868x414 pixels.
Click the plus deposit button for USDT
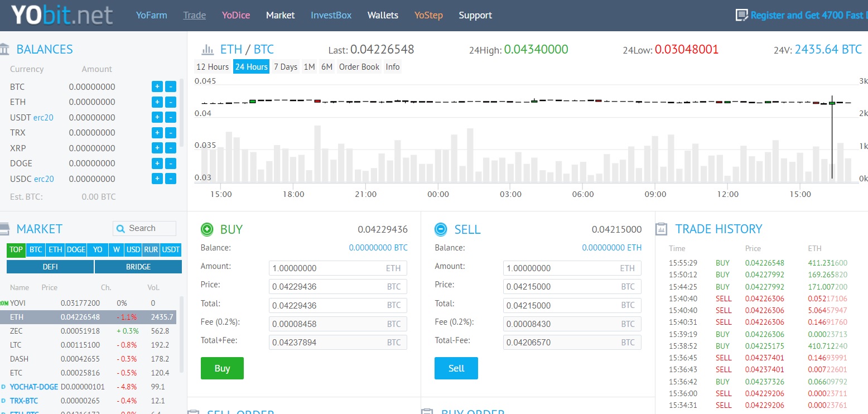pos(157,117)
